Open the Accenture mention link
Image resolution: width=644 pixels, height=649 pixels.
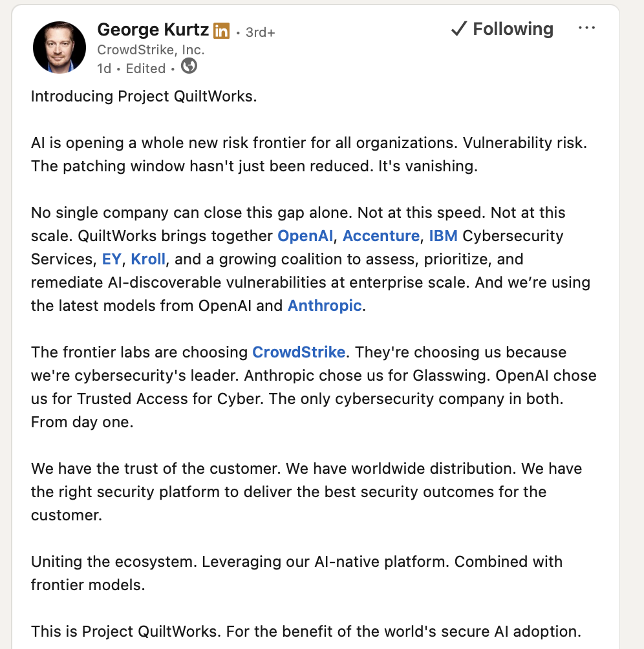coord(381,236)
